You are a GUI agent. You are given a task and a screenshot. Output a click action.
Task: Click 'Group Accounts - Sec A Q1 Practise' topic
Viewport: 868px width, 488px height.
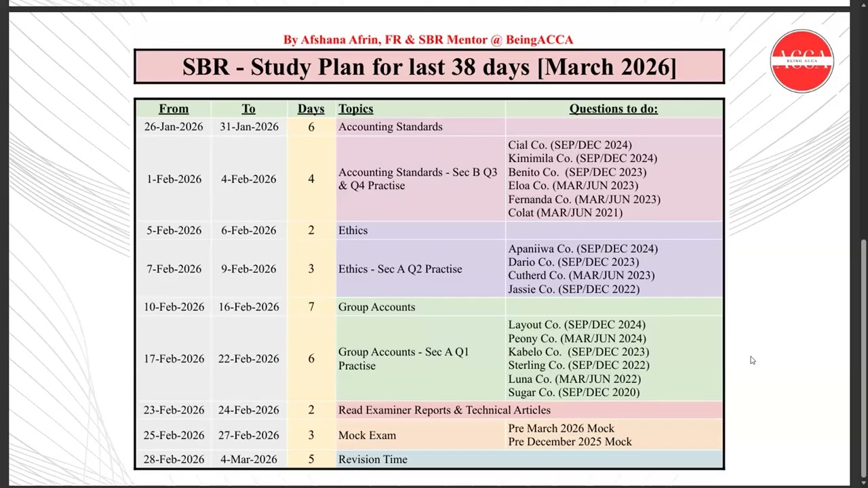click(x=403, y=359)
